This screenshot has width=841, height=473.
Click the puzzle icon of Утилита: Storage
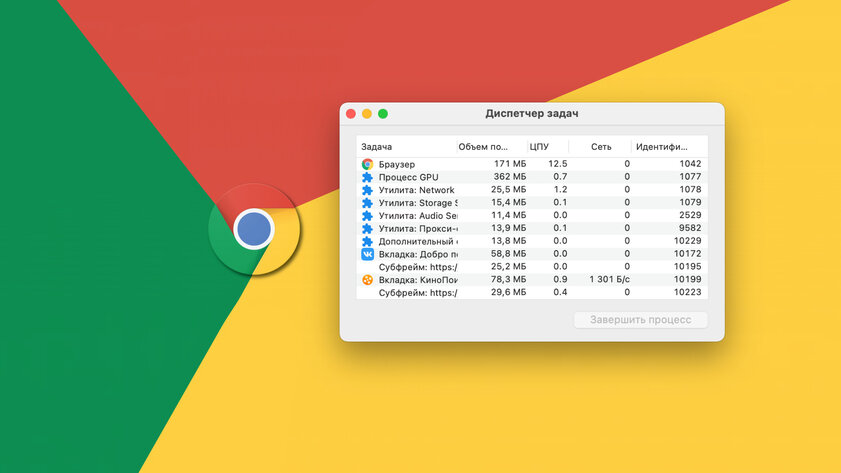[367, 203]
